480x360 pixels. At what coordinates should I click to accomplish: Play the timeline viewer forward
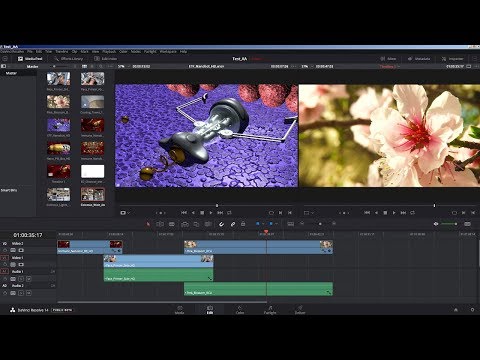point(394,212)
